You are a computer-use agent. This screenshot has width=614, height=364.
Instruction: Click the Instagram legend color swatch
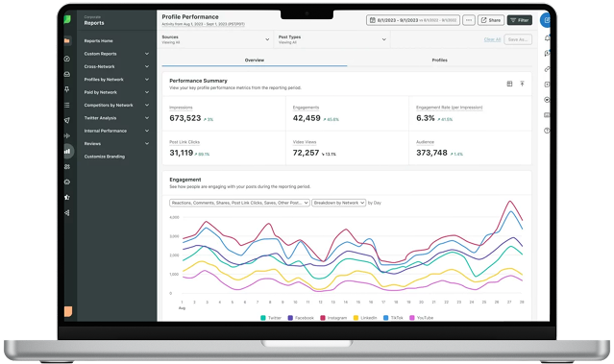323,318
